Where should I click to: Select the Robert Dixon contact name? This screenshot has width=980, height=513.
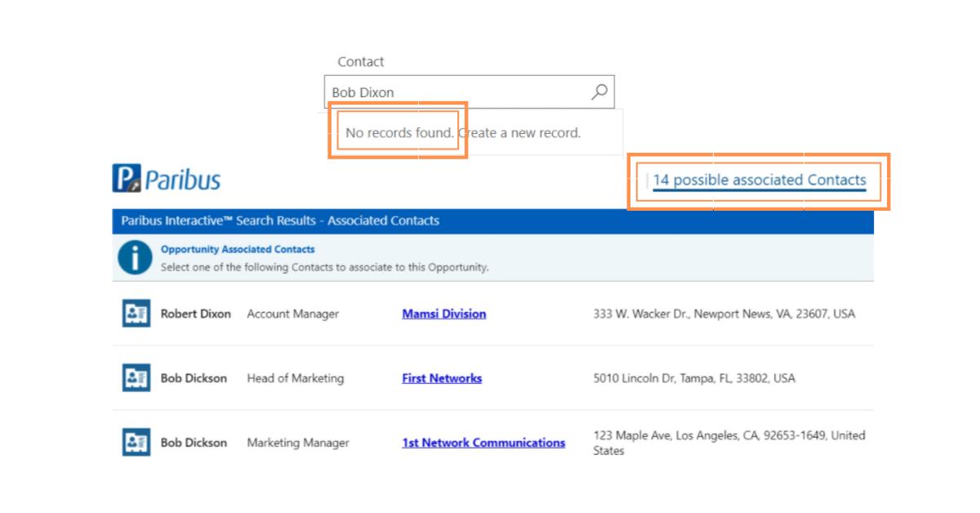point(196,314)
